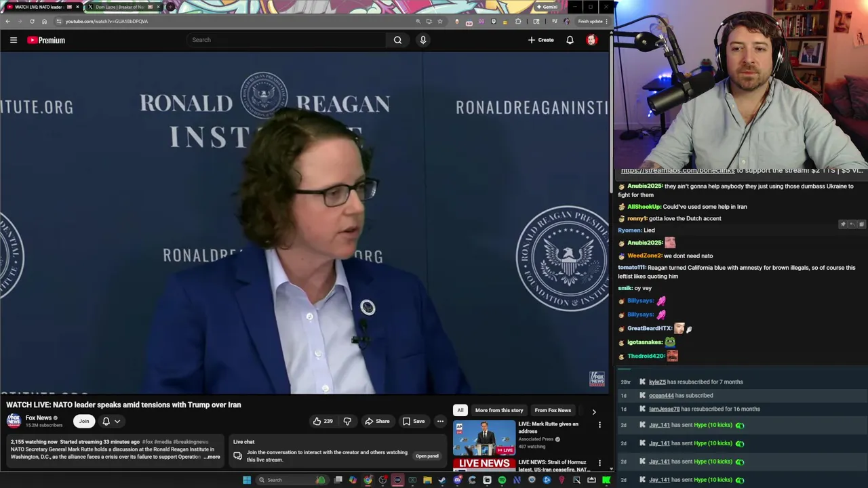Go to YouTube Premium home logo
The width and height of the screenshot is (868, 488).
[46, 40]
